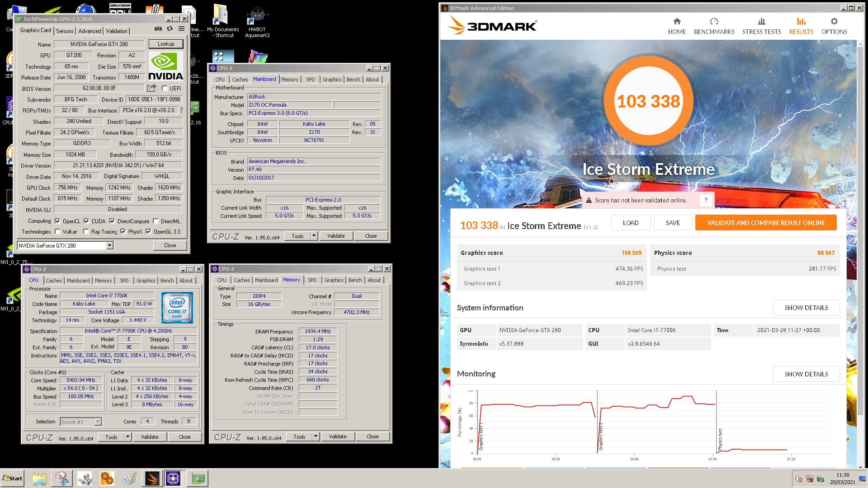Image resolution: width=868 pixels, height=488 pixels.
Task: Click the 3DMark logo
Action: (x=492, y=25)
